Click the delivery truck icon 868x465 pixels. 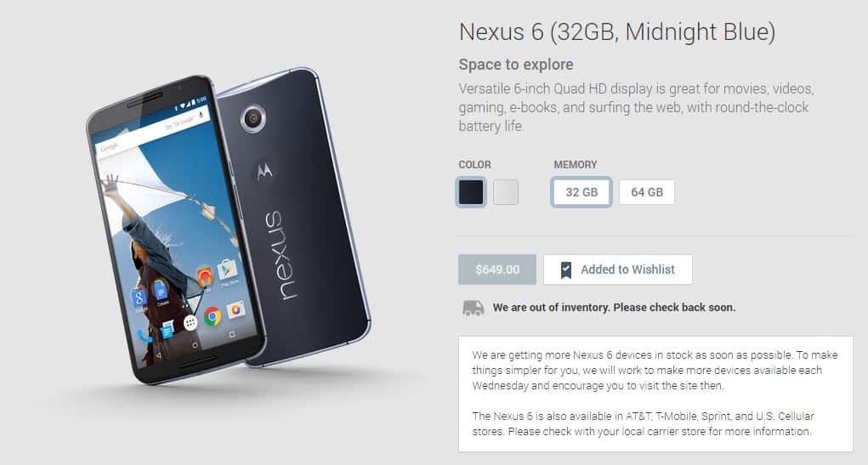[x=474, y=308]
